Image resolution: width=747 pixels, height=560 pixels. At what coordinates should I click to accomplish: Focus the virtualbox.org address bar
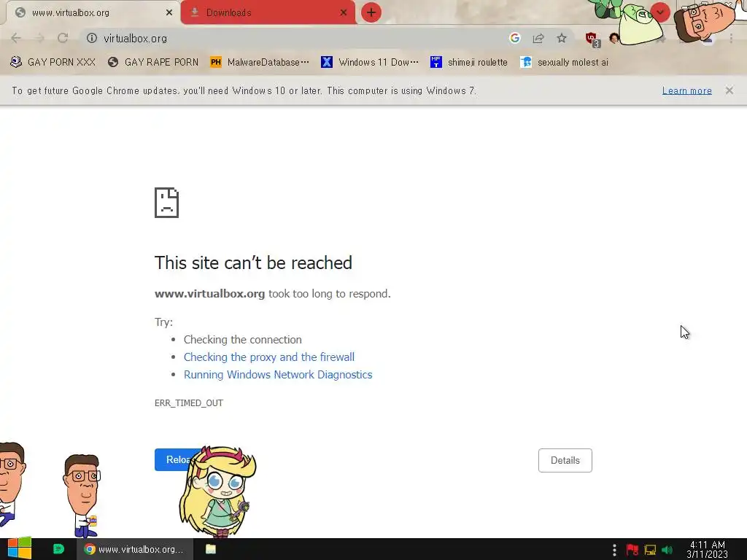295,38
